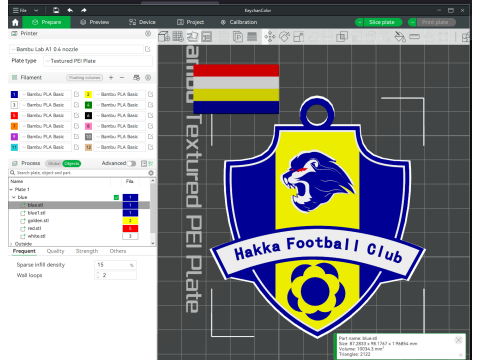This screenshot has height=360, width=480.
Task: Switch Process scope to Global
Action: 54,163
